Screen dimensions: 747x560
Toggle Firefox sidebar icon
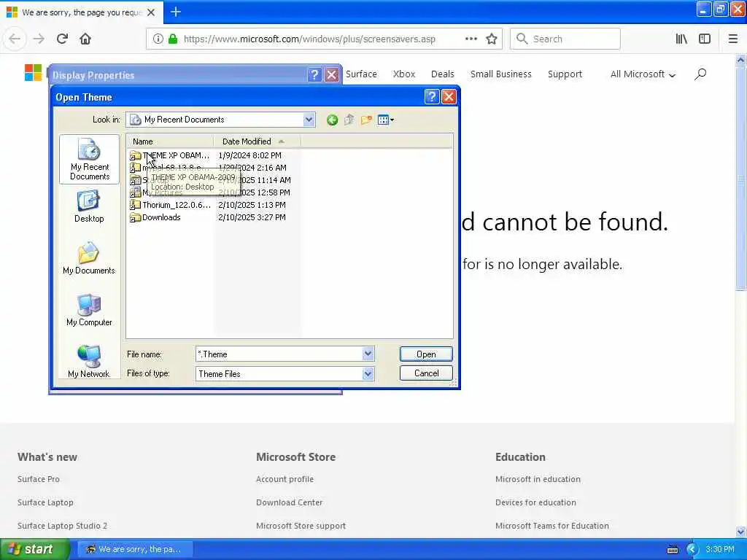[705, 39]
